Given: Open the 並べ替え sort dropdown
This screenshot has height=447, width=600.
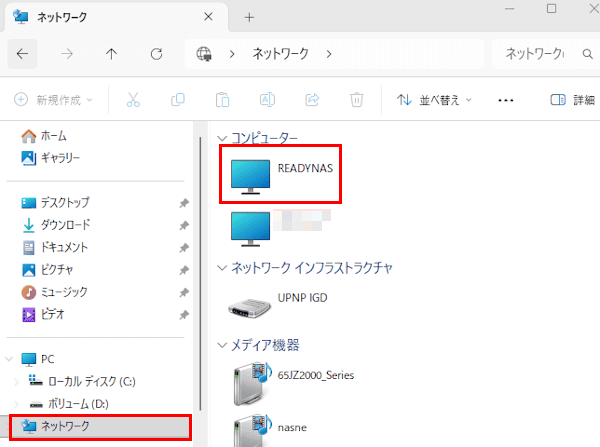Looking at the screenshot, I should 434,100.
